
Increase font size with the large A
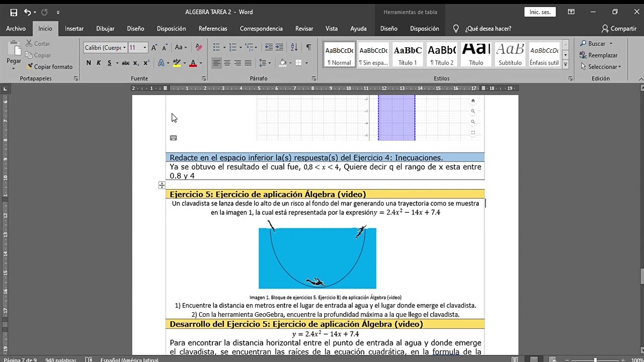point(154,47)
